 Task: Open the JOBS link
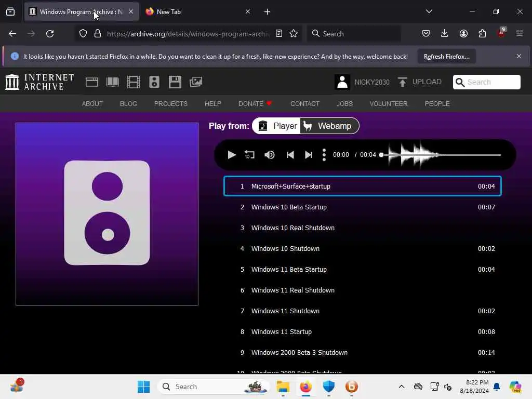(x=344, y=104)
